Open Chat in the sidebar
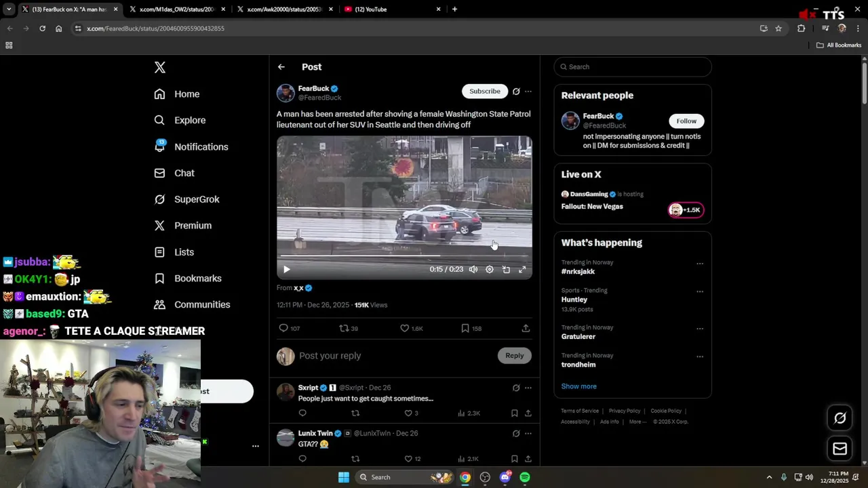 (174, 173)
